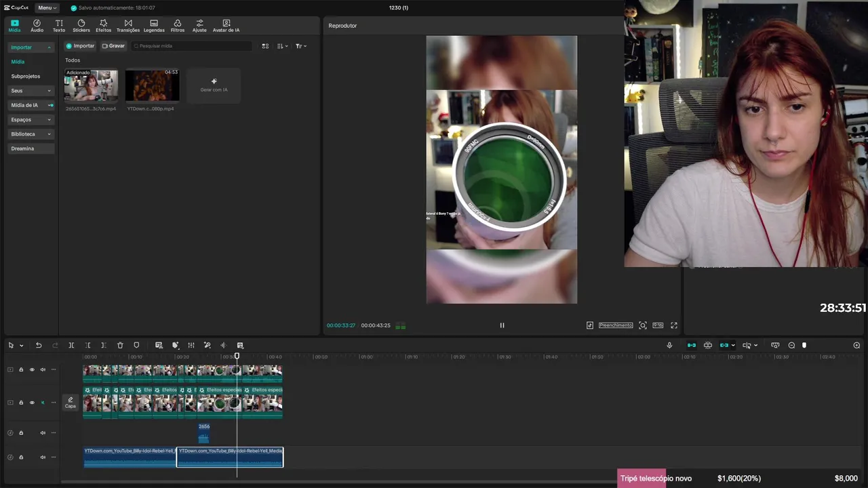Viewport: 868px width, 488px height.
Task: Lock the YTDown audio track
Action: tap(21, 457)
